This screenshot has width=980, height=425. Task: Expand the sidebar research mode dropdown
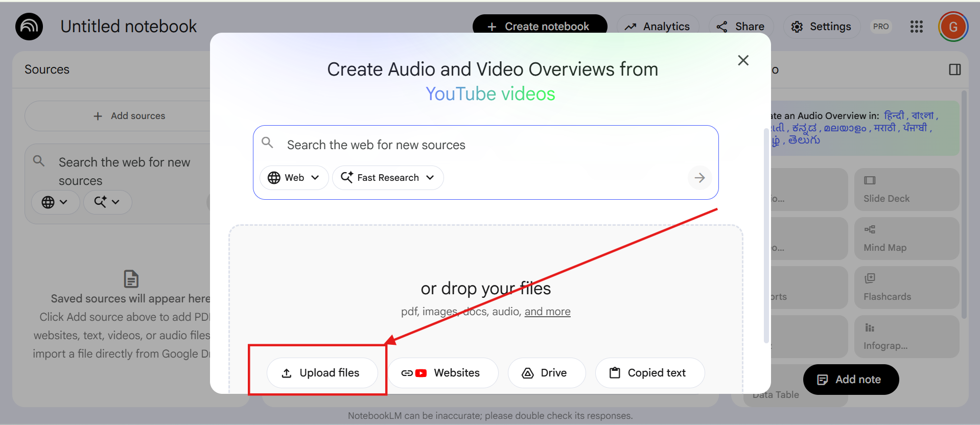click(x=107, y=202)
